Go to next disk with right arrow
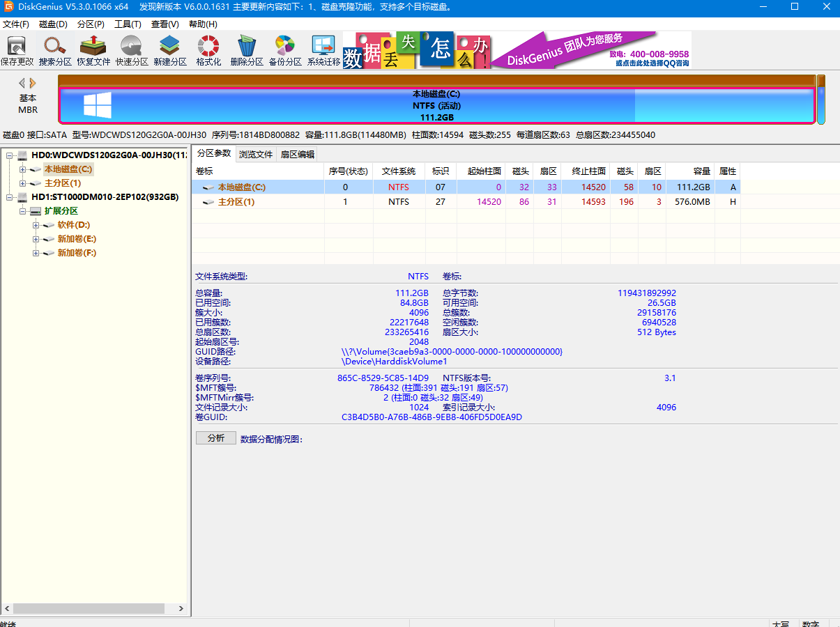 33,83
